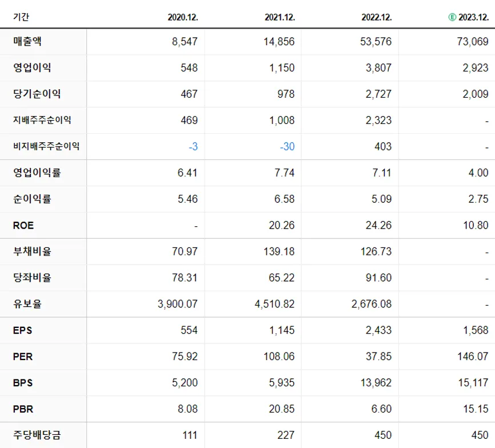
Task: Select net margin value 2.75
Action: click(x=478, y=199)
